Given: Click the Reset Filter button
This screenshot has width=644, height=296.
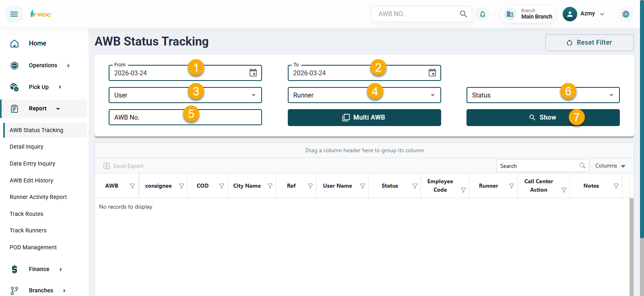Looking at the screenshot, I should coord(590,43).
